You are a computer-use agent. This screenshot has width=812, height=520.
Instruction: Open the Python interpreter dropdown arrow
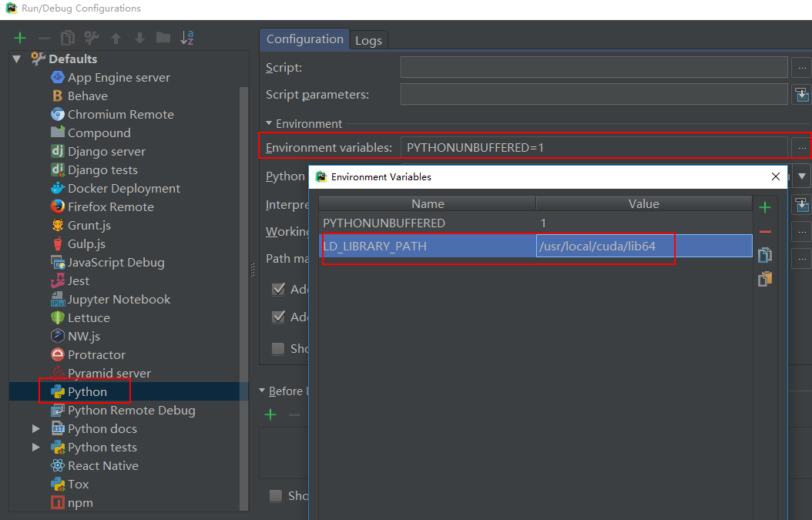point(802,176)
